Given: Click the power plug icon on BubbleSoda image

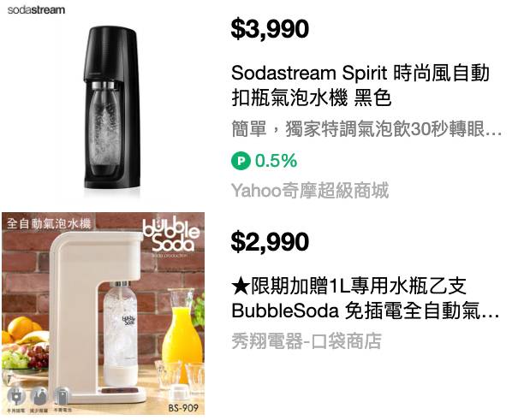Looking at the screenshot, I should pyautogui.click(x=16, y=395).
